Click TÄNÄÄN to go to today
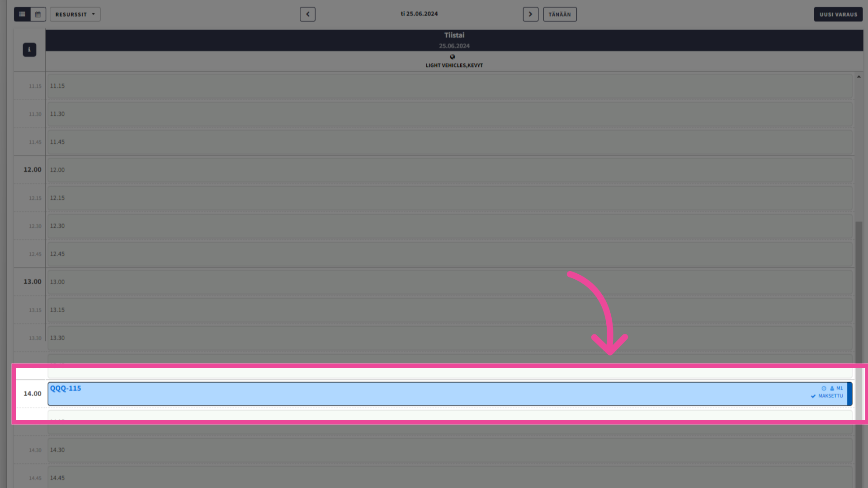 [560, 14]
